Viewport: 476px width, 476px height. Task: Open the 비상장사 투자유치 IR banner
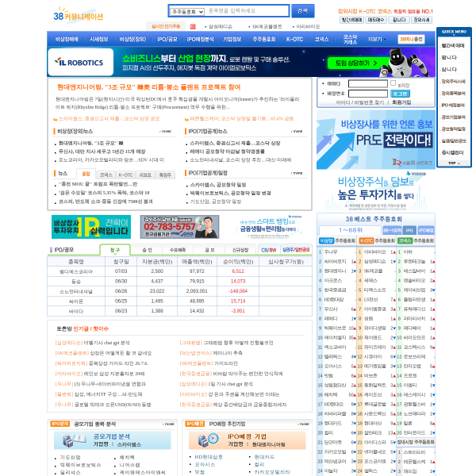91,227
